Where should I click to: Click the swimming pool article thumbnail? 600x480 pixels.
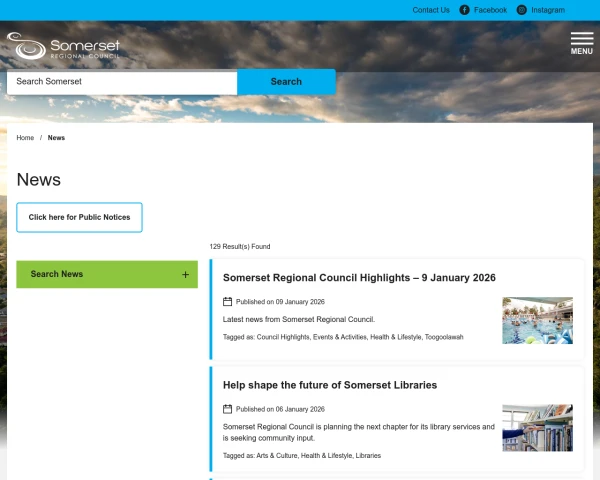[537, 320]
